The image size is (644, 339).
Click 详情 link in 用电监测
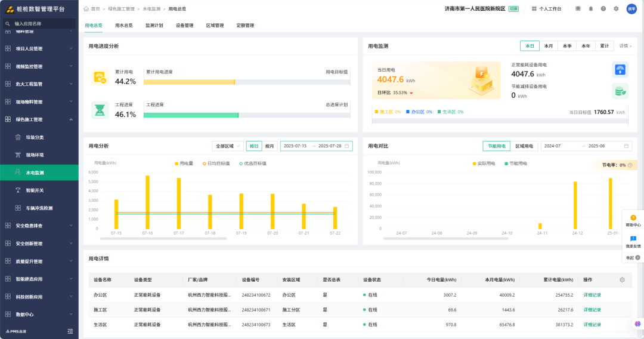point(625,46)
